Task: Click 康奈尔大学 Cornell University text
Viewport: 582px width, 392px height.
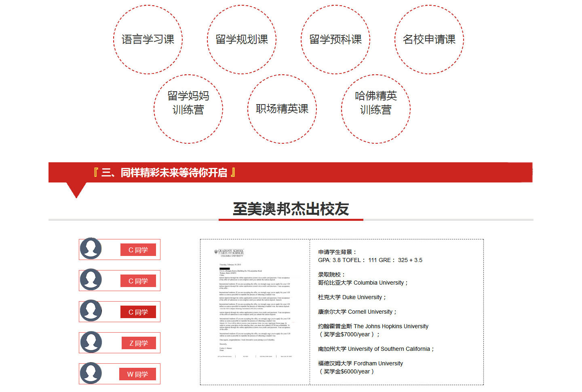Action: [x=357, y=312]
